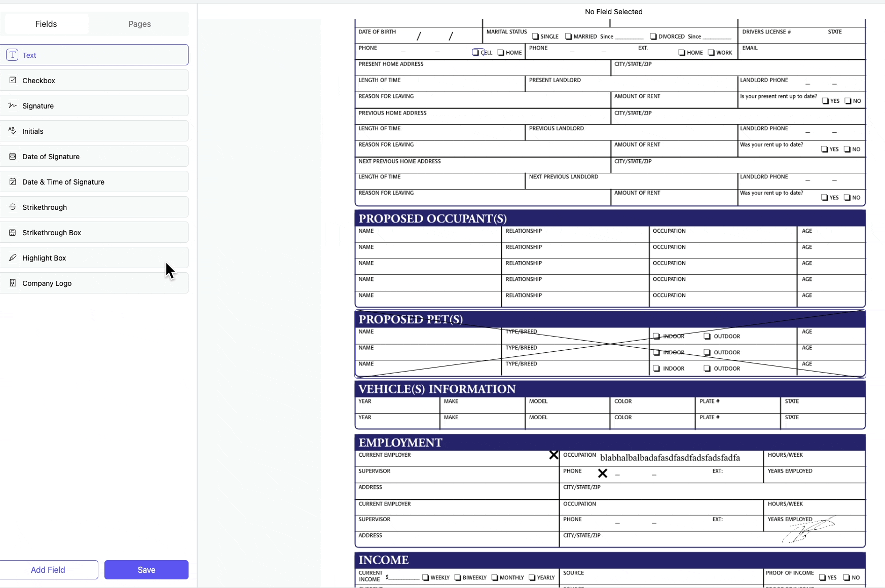The width and height of the screenshot is (885, 588).
Task: Switch to the Fields tab
Action: 46,24
